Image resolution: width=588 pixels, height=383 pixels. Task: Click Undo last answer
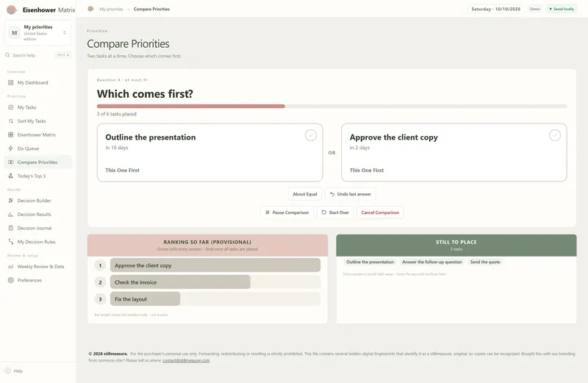pos(351,194)
